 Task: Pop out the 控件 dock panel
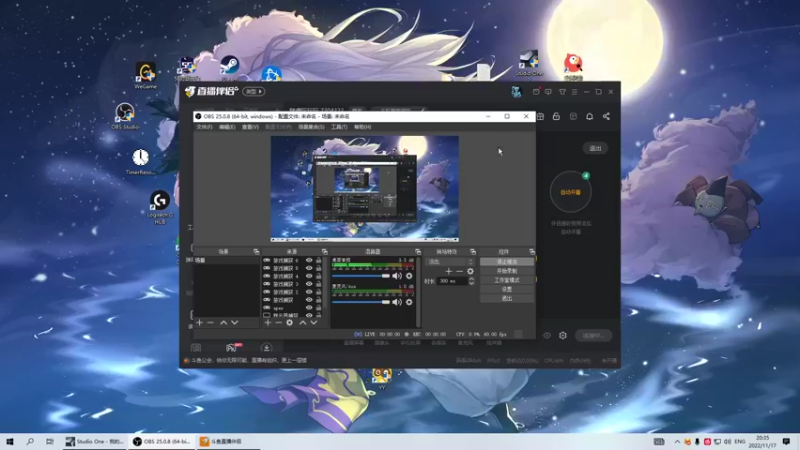tap(532, 252)
